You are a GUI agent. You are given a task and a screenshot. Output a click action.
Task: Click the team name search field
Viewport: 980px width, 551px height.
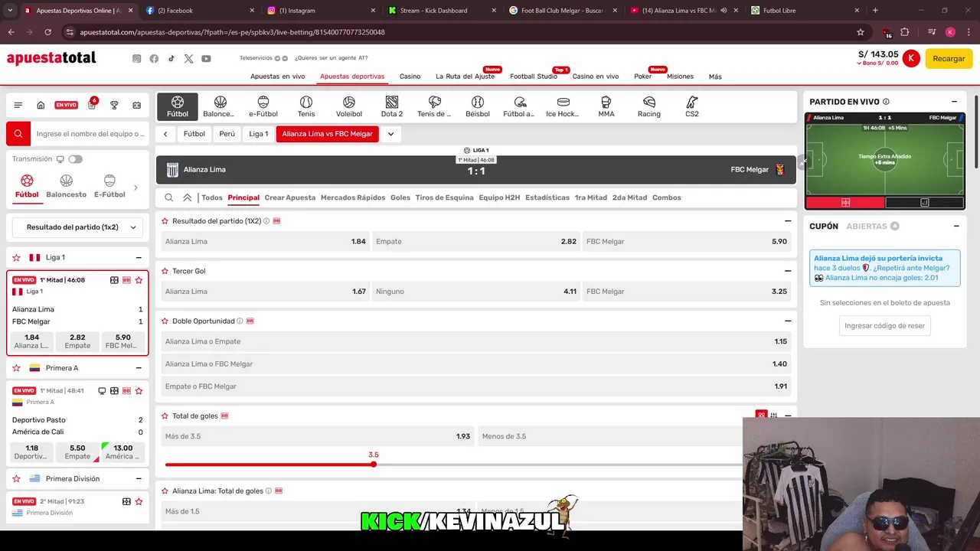(90, 133)
